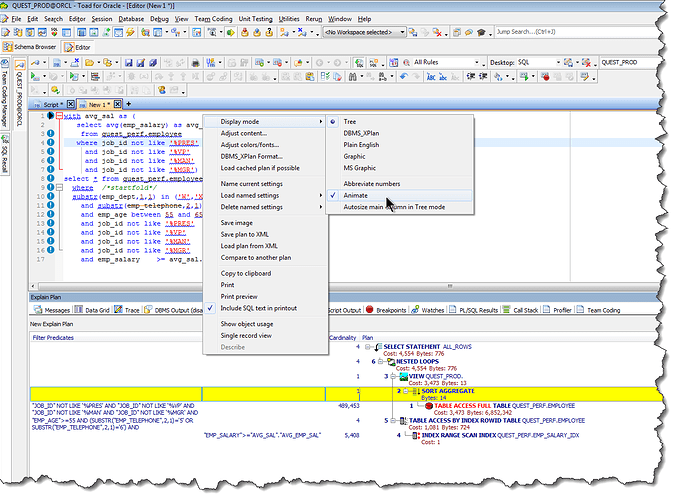Screen dimensions: 679x500
Task: Open the Database menu
Action: point(129,19)
